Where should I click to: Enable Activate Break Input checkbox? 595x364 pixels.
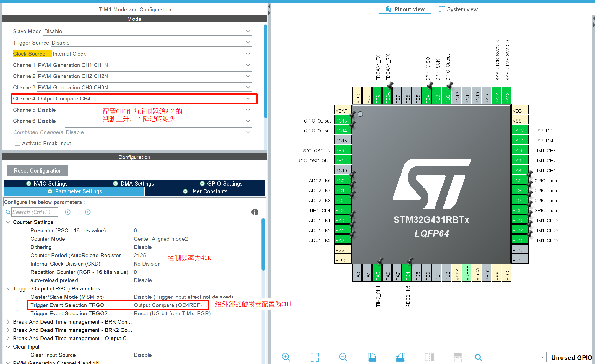click(x=18, y=143)
